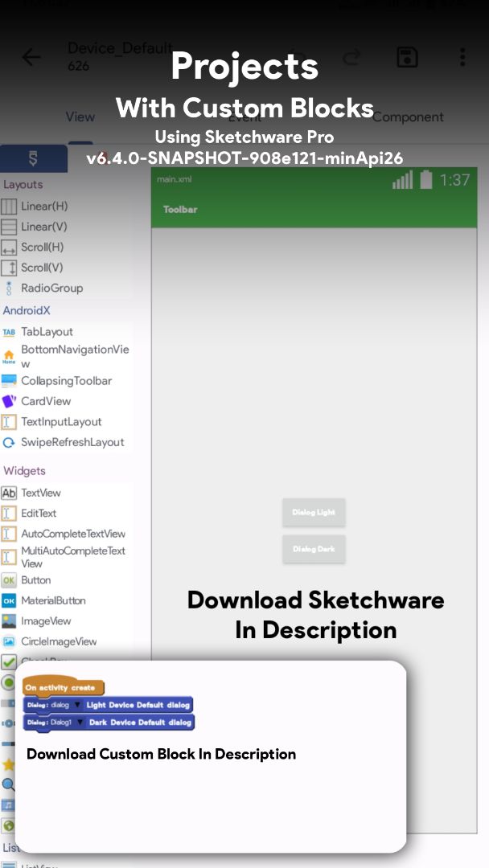This screenshot has height=868, width=489.
Task: Pick the EditText widget
Action: point(66,513)
